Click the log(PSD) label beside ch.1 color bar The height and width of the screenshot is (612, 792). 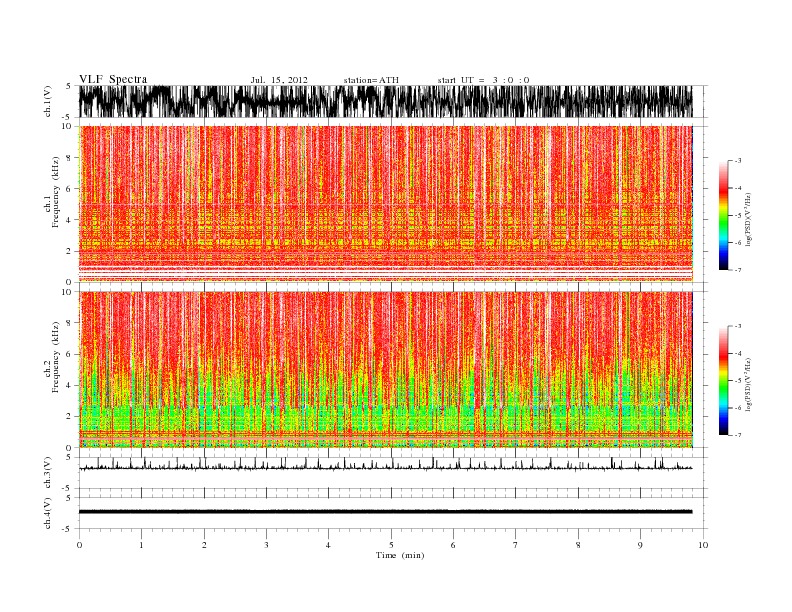point(749,219)
